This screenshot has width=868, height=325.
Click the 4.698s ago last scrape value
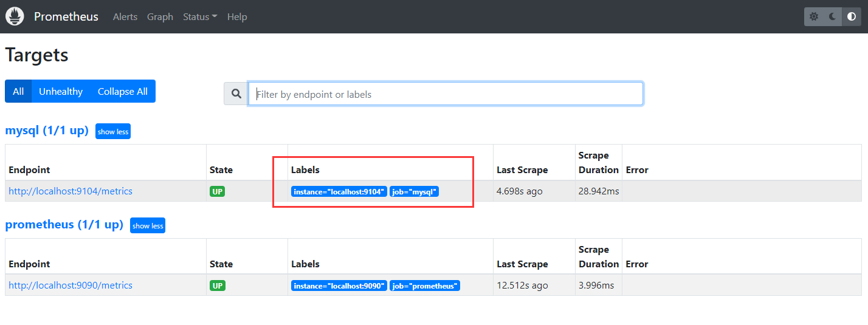point(520,191)
